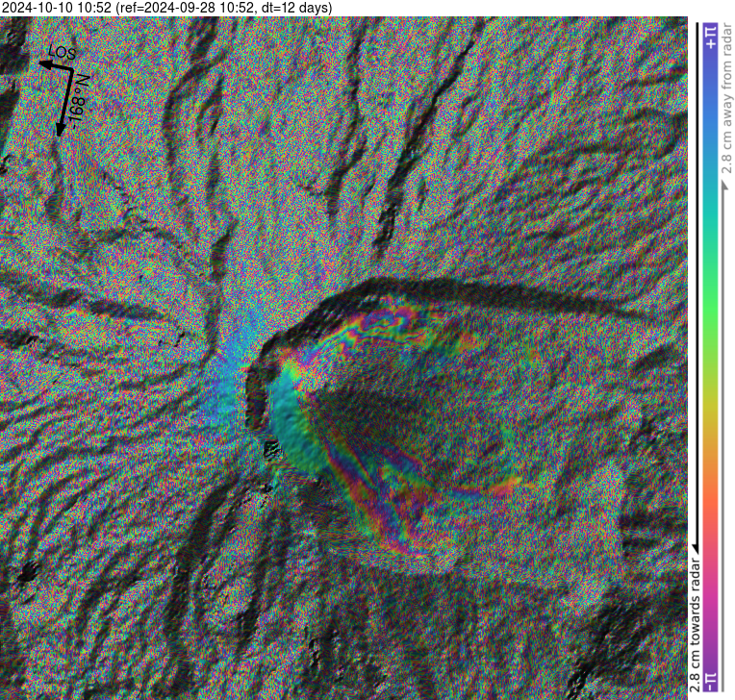The width and height of the screenshot is (735, 700).
Task: Click the +π label atop colorbar
Action: pyautogui.click(x=711, y=37)
